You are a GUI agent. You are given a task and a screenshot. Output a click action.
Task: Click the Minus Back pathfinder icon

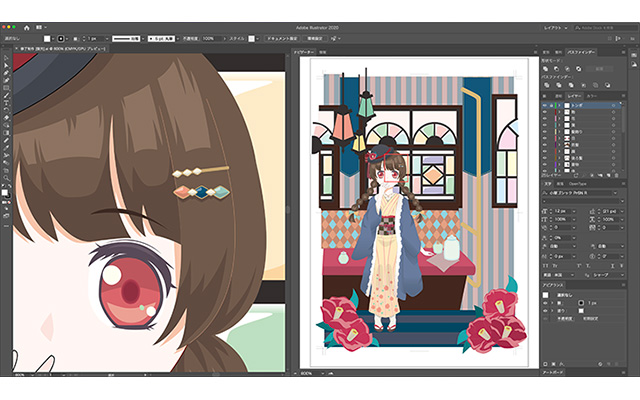pos(607,85)
